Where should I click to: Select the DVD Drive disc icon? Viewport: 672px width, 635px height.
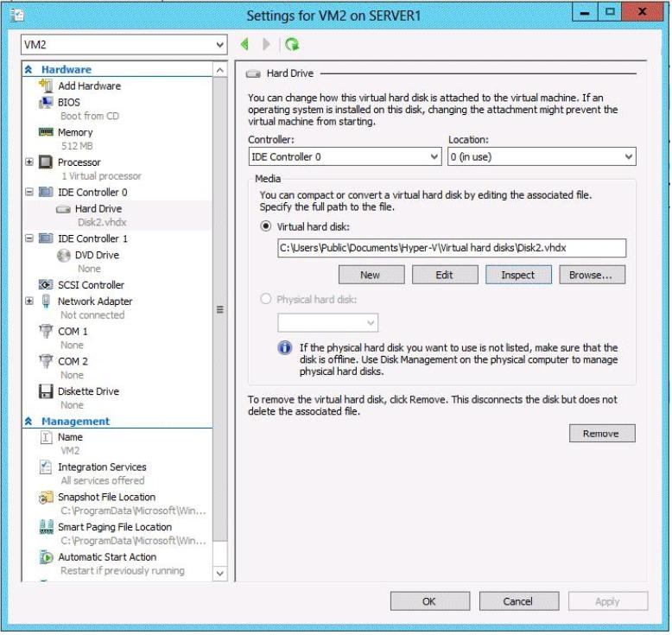(x=62, y=255)
